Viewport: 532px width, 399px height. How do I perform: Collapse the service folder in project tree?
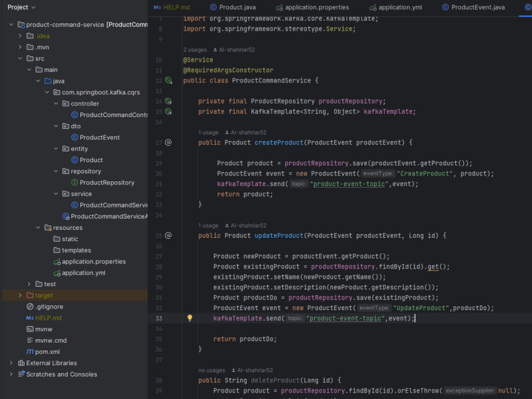(55, 194)
